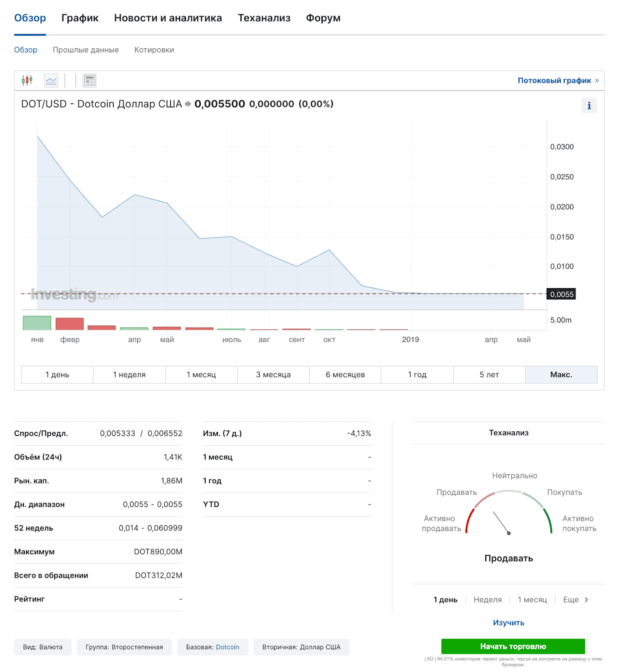
Task: Switch to candlestick chart icon
Action: point(27,80)
